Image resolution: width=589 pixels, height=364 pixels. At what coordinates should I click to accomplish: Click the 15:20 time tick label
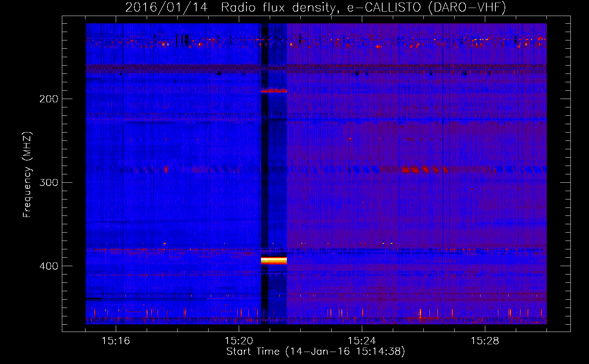pos(239,341)
